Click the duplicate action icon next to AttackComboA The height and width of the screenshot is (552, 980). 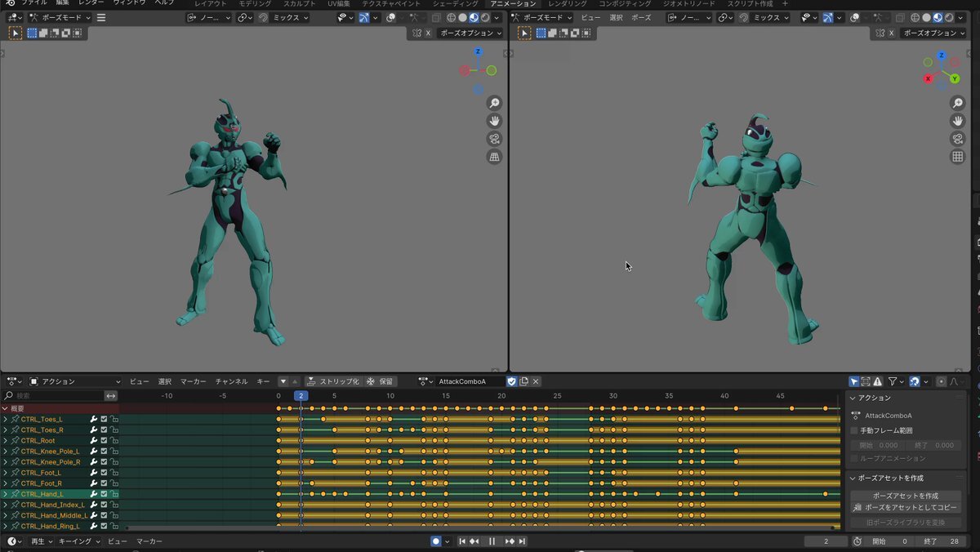(523, 381)
